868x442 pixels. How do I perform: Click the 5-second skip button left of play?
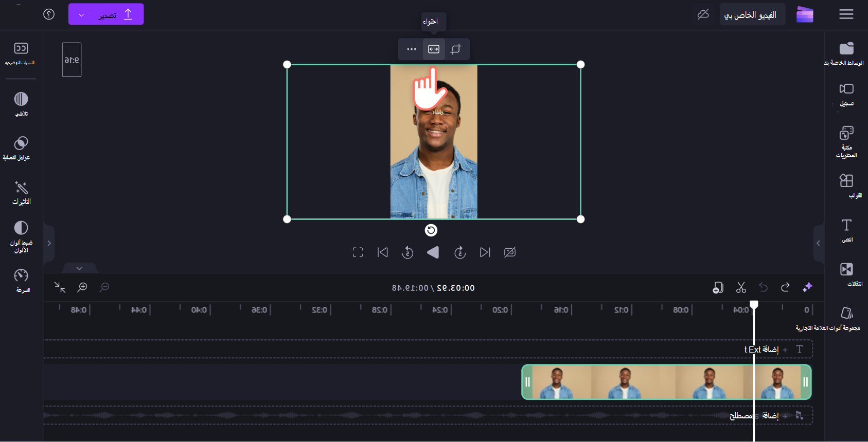click(408, 252)
